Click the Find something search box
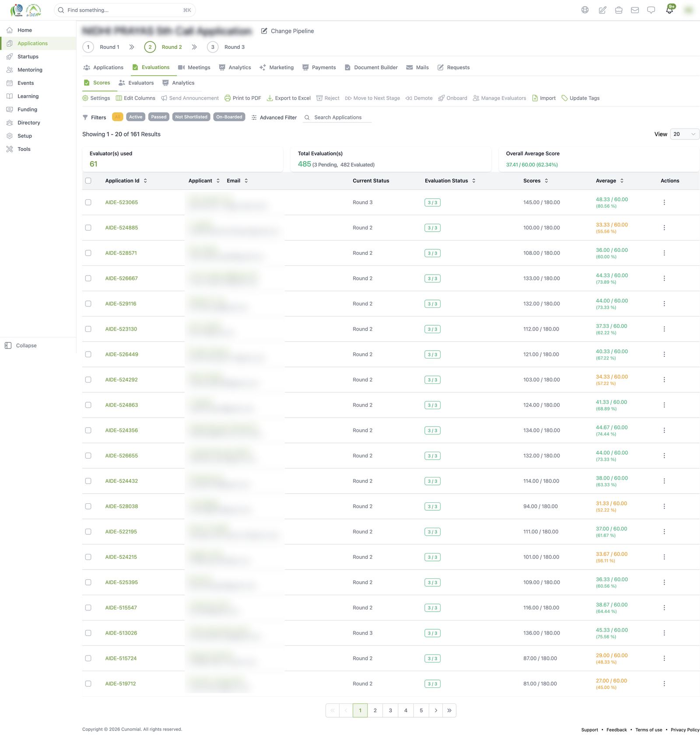Image resolution: width=700 pixels, height=735 pixels. pos(125,10)
